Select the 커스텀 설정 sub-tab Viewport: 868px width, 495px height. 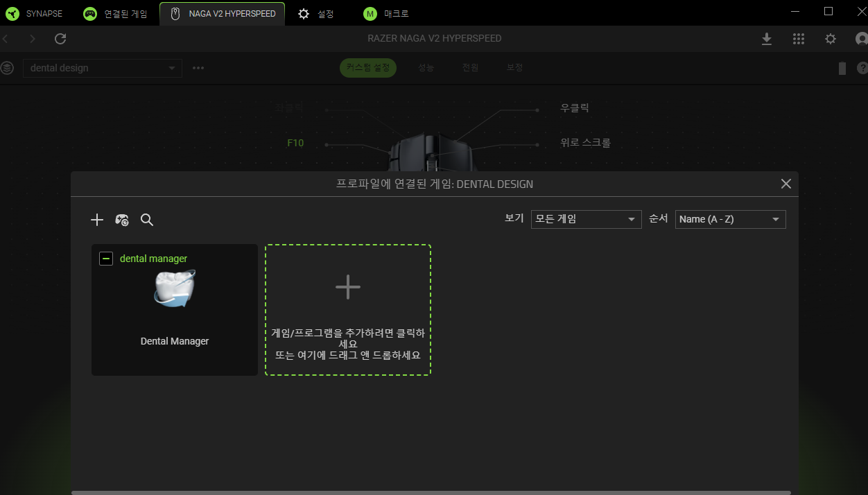click(x=368, y=68)
